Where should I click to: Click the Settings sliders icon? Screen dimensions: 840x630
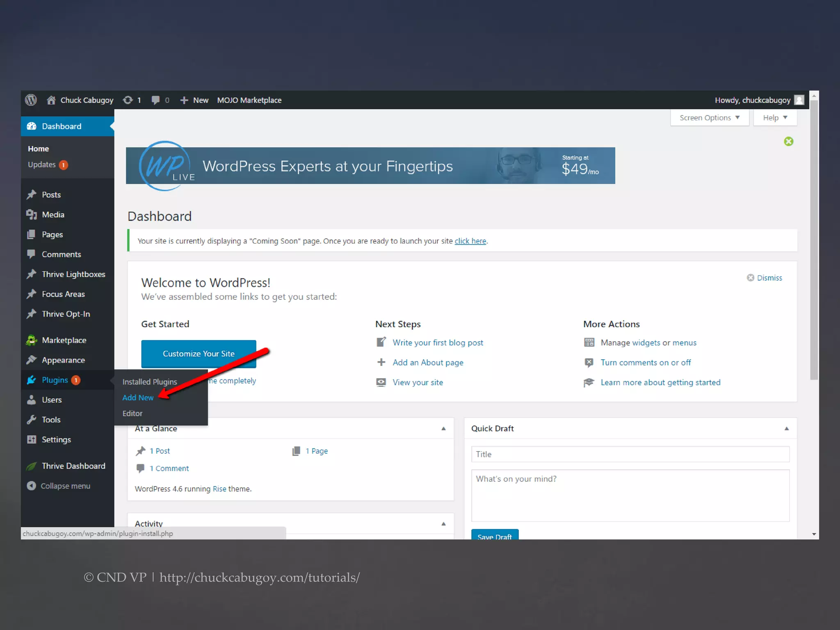[x=32, y=440]
